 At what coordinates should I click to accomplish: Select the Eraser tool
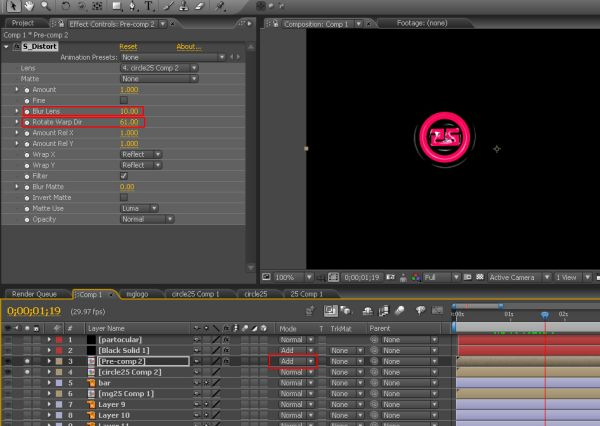pos(200,6)
